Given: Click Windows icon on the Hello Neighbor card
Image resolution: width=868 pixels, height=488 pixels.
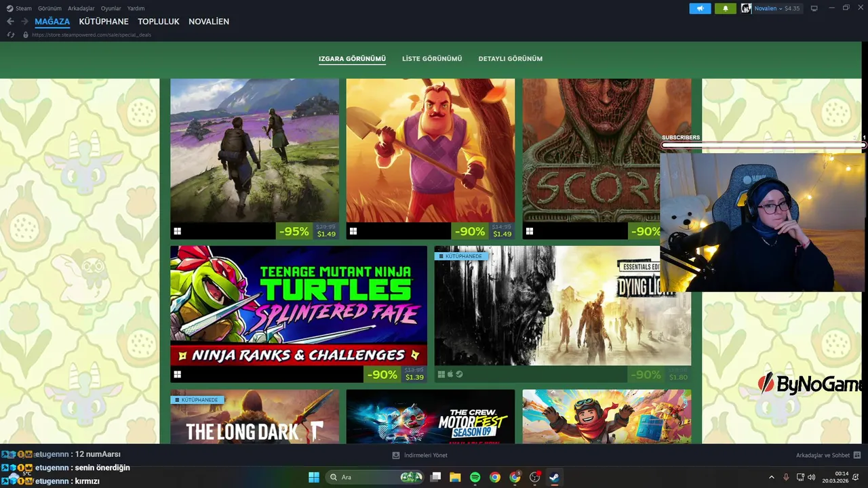Looking at the screenshot, I should coord(353,231).
